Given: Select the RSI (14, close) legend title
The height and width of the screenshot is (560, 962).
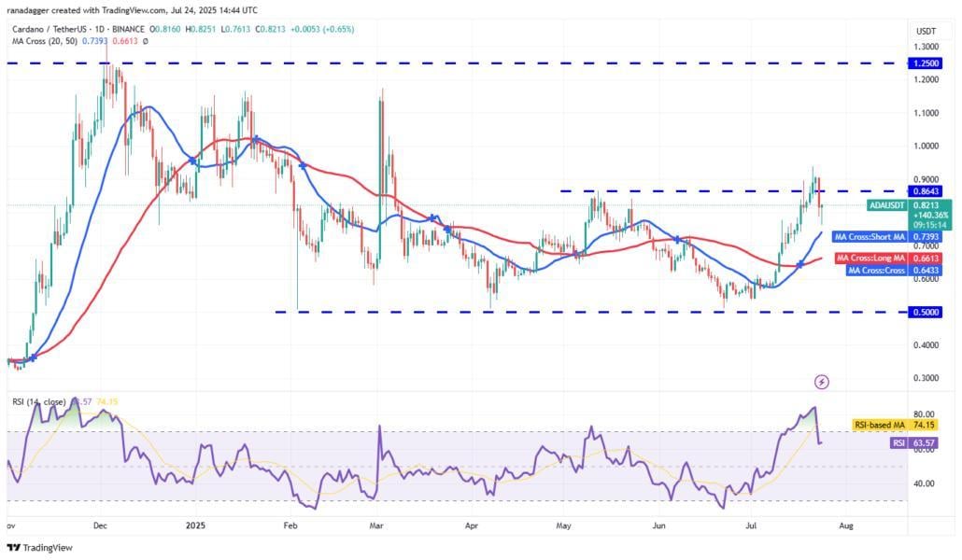Looking at the screenshot, I should [39, 401].
